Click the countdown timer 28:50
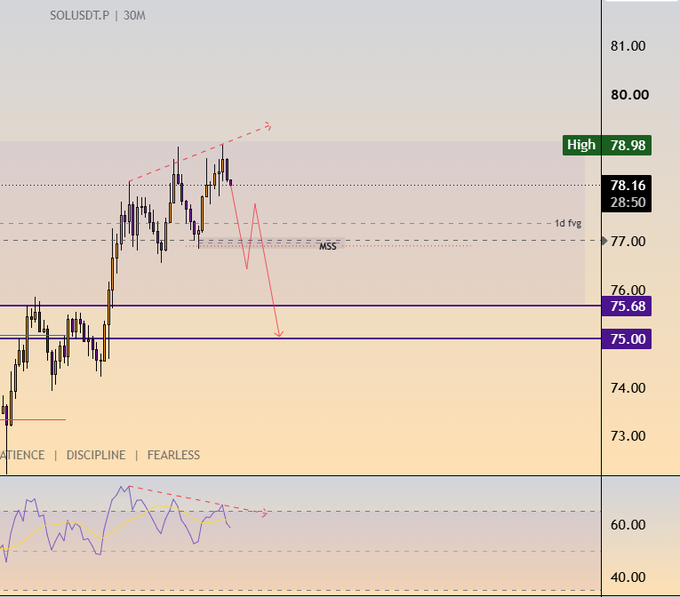Screen dimensions: 680x597 [628, 202]
